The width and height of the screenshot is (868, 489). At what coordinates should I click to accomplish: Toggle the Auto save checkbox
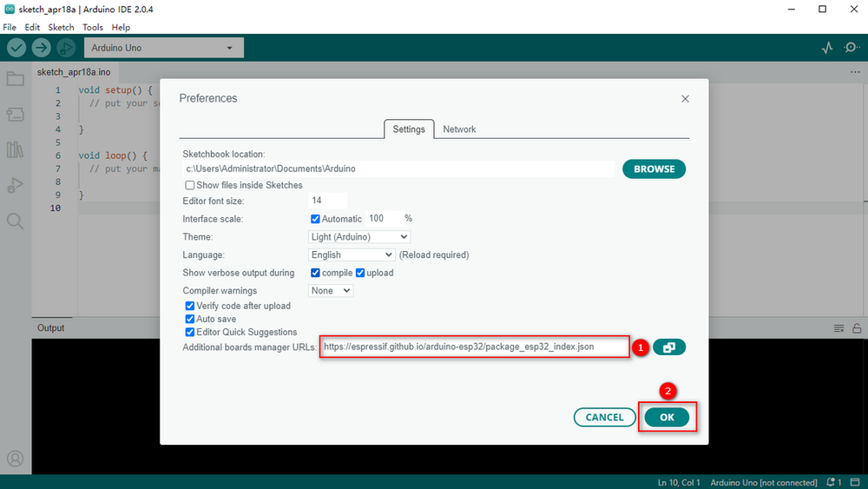(x=190, y=319)
